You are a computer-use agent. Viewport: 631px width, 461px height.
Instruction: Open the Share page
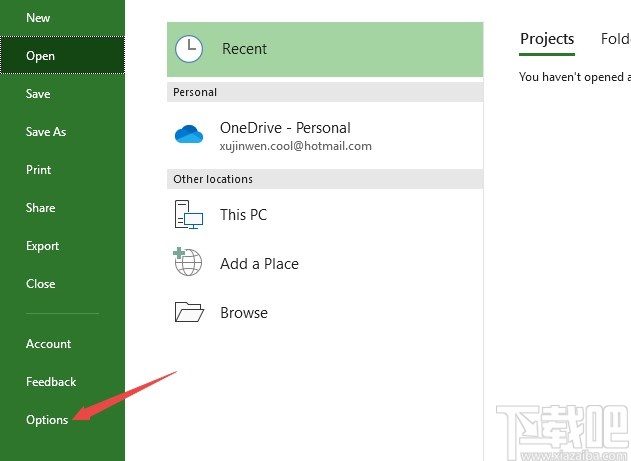pos(40,208)
